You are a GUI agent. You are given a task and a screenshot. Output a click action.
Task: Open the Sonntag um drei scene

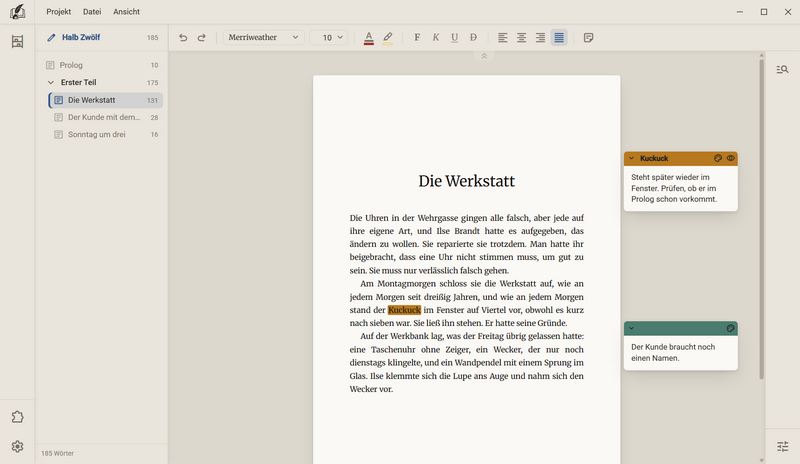(x=106, y=135)
